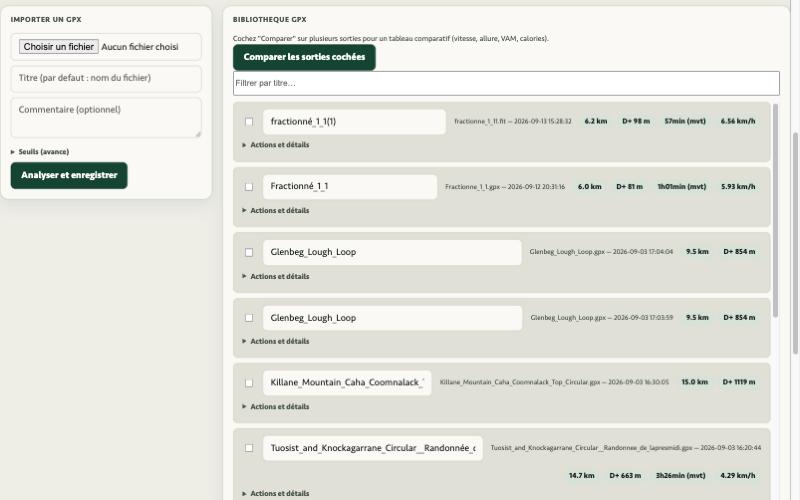
Task: Click Comparer les sorties cochées
Action: pos(304,57)
